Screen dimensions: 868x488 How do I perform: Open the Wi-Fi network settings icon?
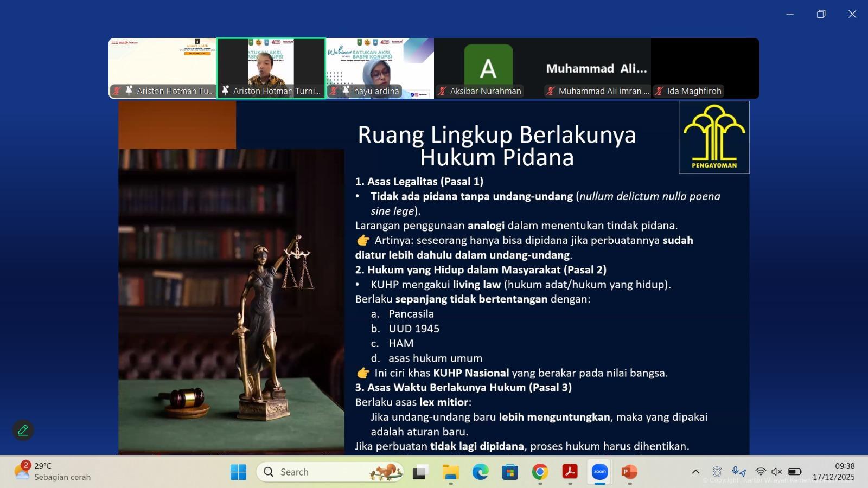pos(761,472)
